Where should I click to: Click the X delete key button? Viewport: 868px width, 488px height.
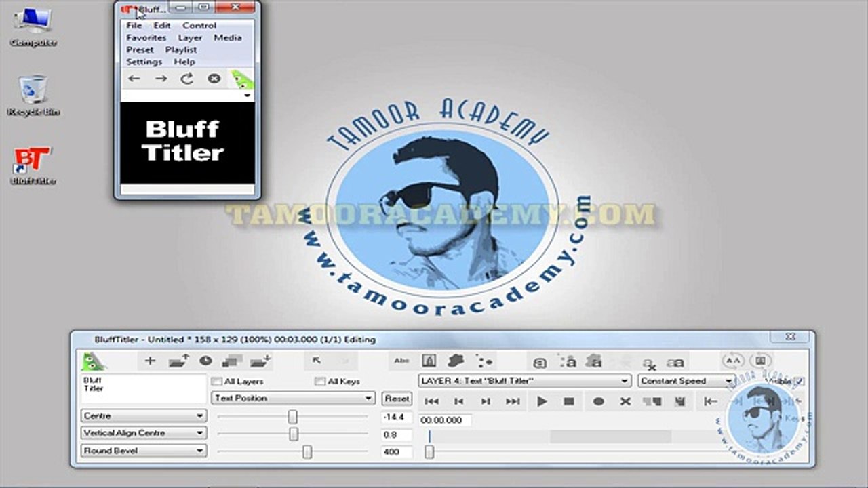point(625,401)
